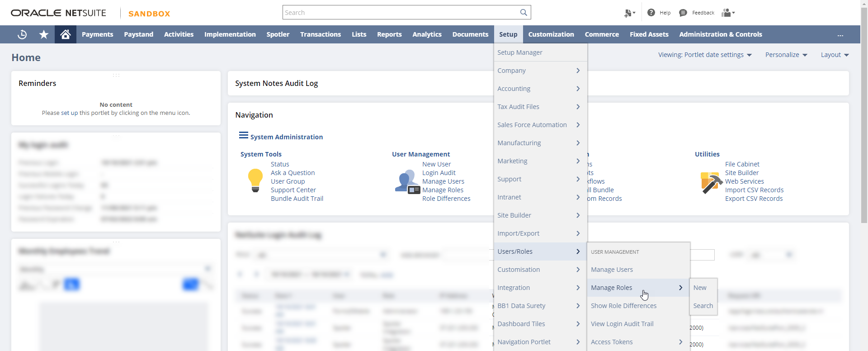This screenshot has width=868, height=351.
Task: Open the Export CSV Records link
Action: coord(754,199)
